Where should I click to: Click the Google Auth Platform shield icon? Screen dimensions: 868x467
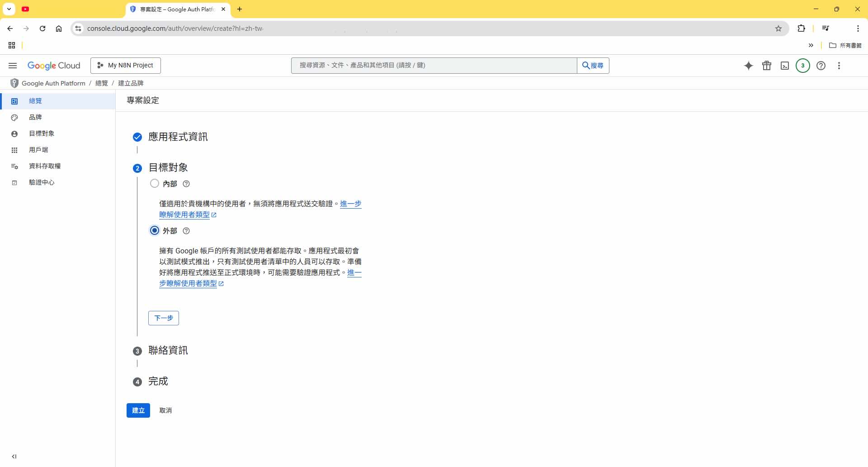14,83
